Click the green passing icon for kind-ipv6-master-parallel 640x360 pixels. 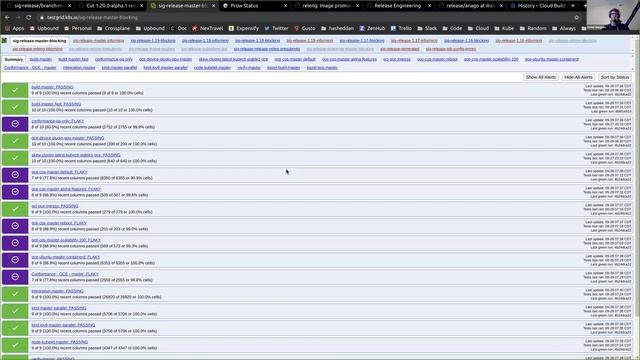15,328
